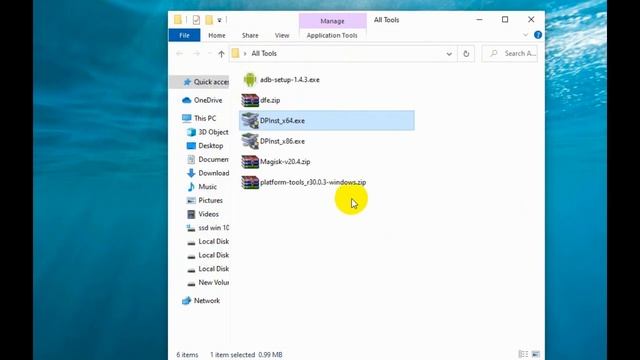Click the breadcrumb chevron before All Tools
Screen dimensions: 640x360
pyautogui.click(x=245, y=54)
